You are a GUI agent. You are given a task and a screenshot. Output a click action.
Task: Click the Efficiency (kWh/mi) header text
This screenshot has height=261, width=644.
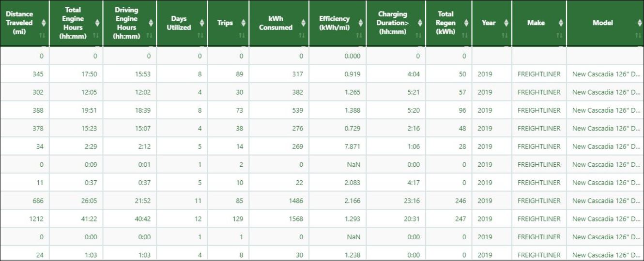334,23
